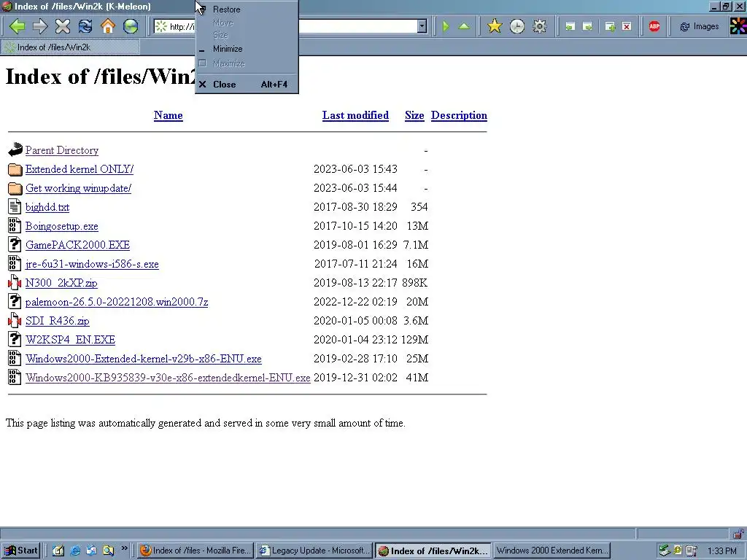Sort listing by Description header
747x560 pixels.
(x=459, y=115)
